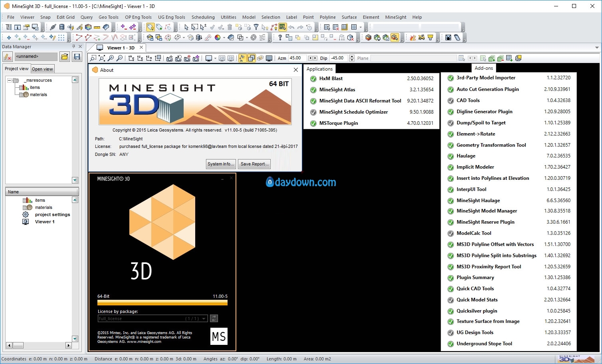Viewport: 602px width, 364px height.
Task: Click the refresh button beside license dropdown
Action: coord(214,318)
